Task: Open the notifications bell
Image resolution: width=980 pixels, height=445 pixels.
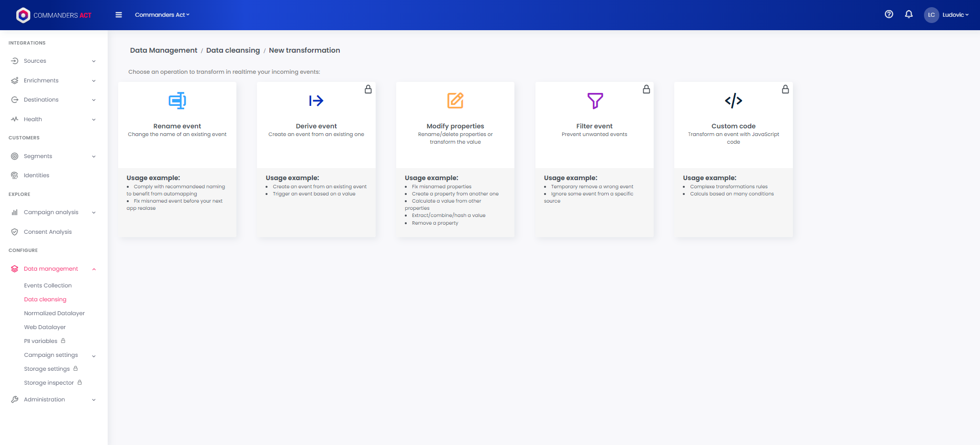Action: 908,14
